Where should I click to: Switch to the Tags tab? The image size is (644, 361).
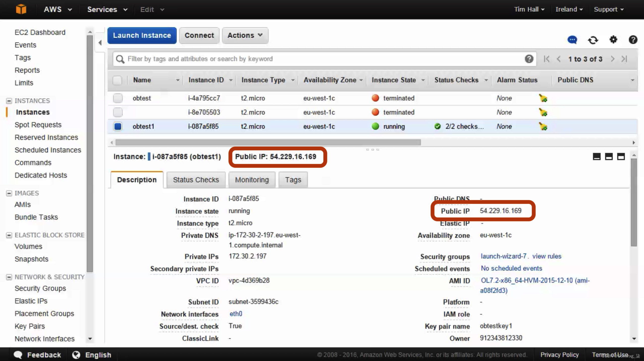[293, 180]
